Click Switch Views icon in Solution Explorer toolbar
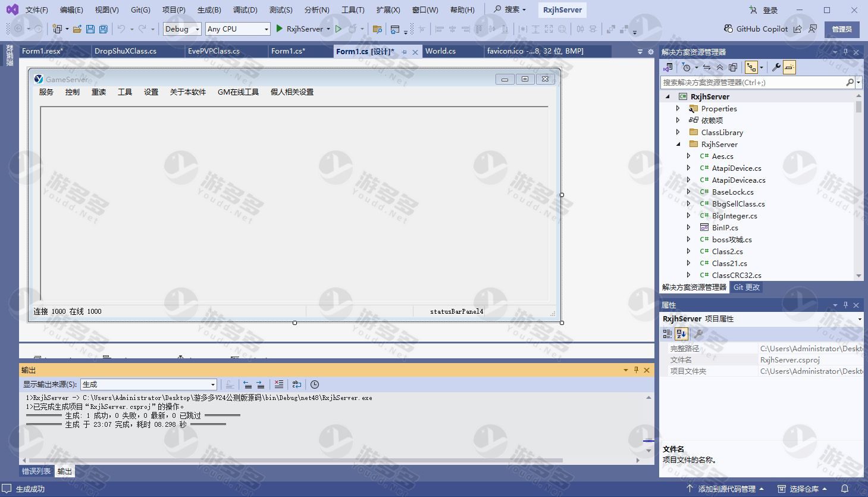 (668, 67)
